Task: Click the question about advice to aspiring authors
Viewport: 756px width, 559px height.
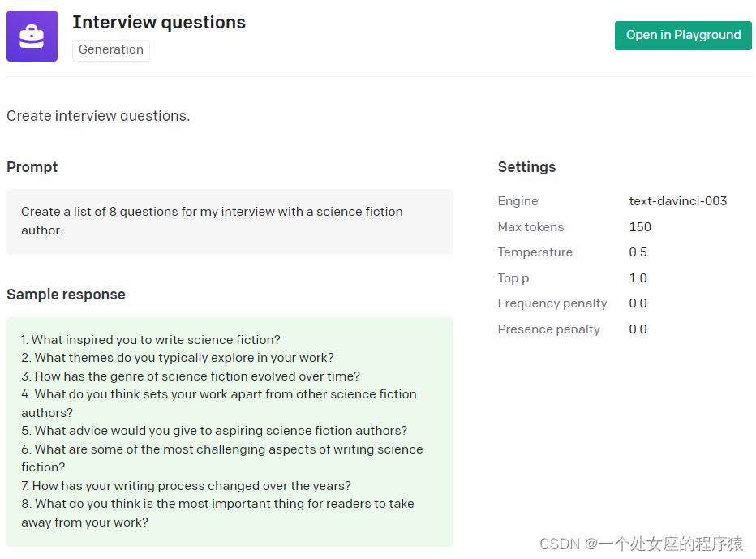Action: coord(215,431)
